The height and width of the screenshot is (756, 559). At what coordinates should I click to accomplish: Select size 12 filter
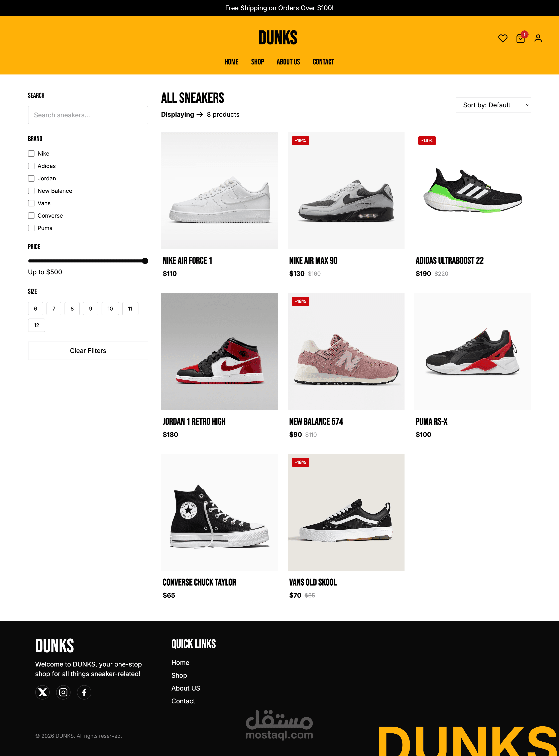click(36, 325)
